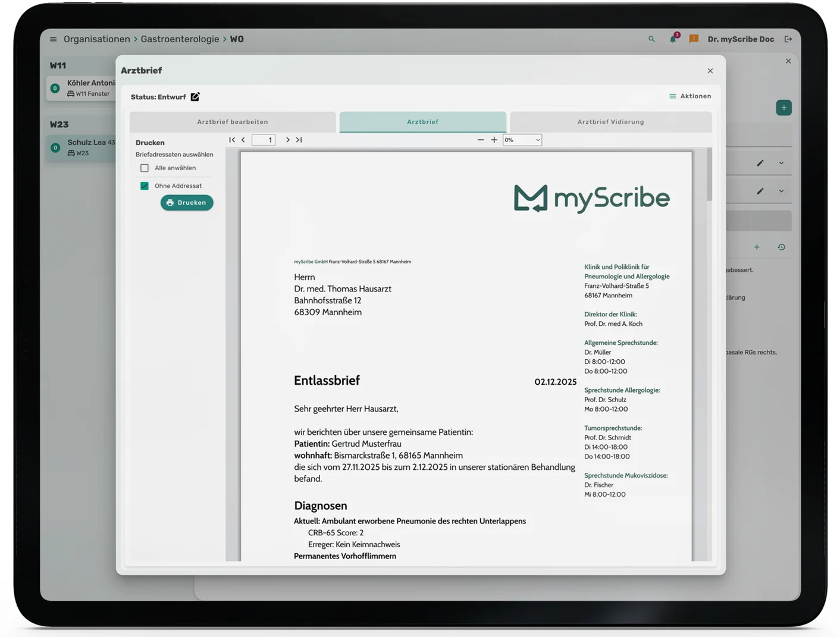
Task: Open the notifications bell
Action: 673,39
